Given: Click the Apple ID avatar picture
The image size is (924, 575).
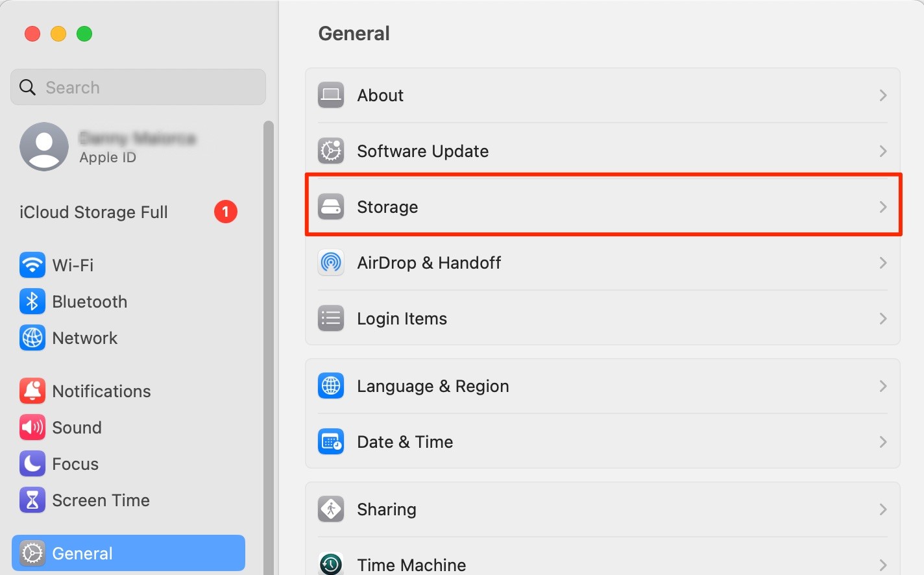Looking at the screenshot, I should tap(44, 147).
